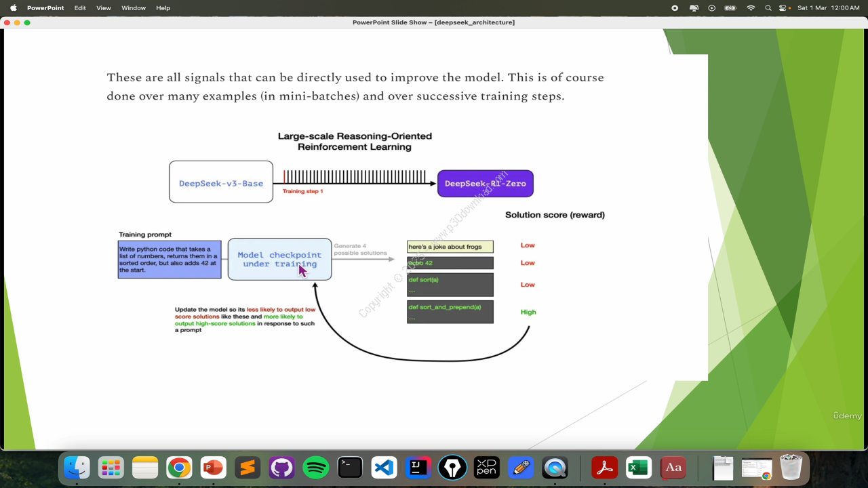Open Visual Studio Code from the dock

384,467
